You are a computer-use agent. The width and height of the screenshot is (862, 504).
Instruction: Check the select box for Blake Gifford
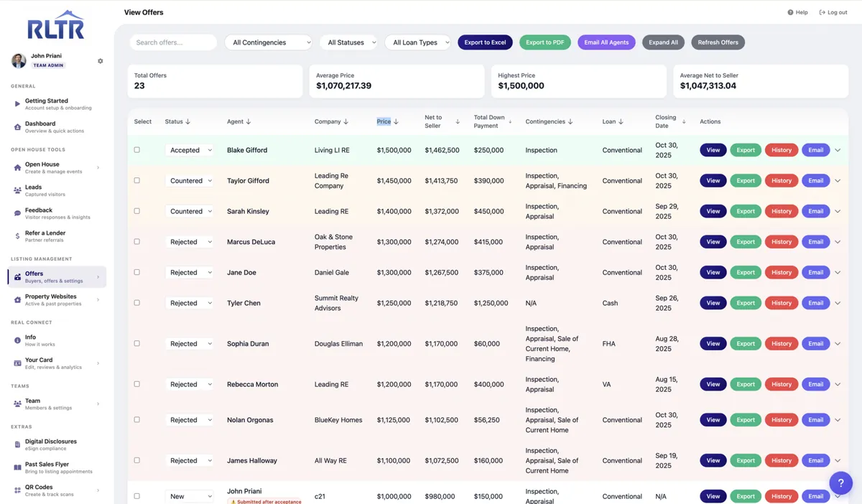136,150
